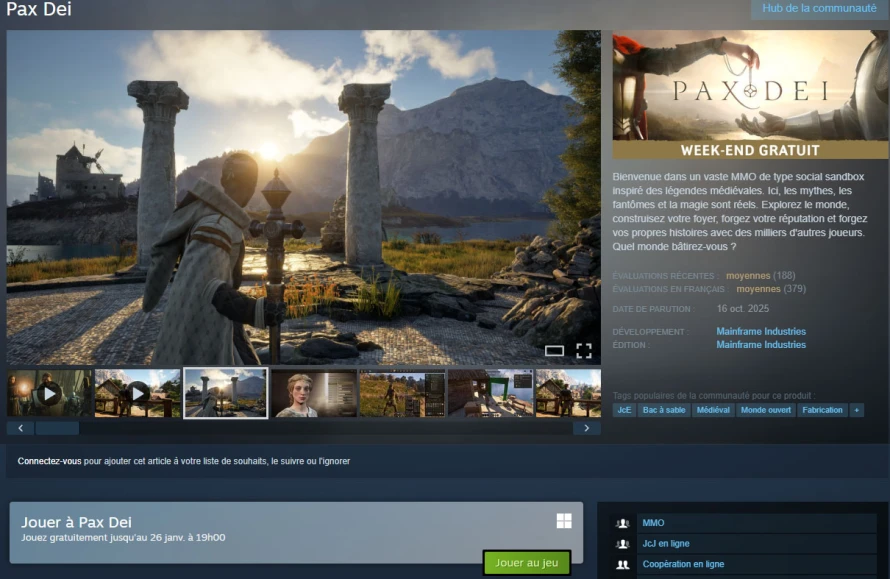Click the 'Jouer à Pax Dei' heading
Screen dimensions: 890x579
(x=76, y=522)
